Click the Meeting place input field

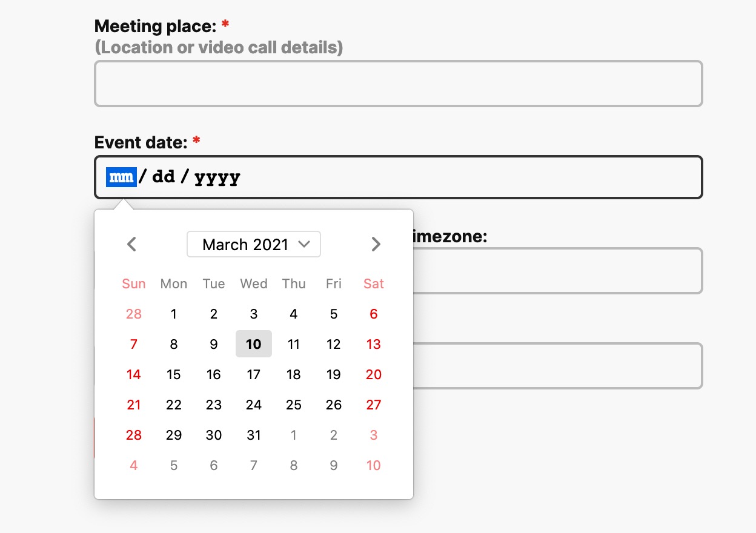(x=399, y=84)
